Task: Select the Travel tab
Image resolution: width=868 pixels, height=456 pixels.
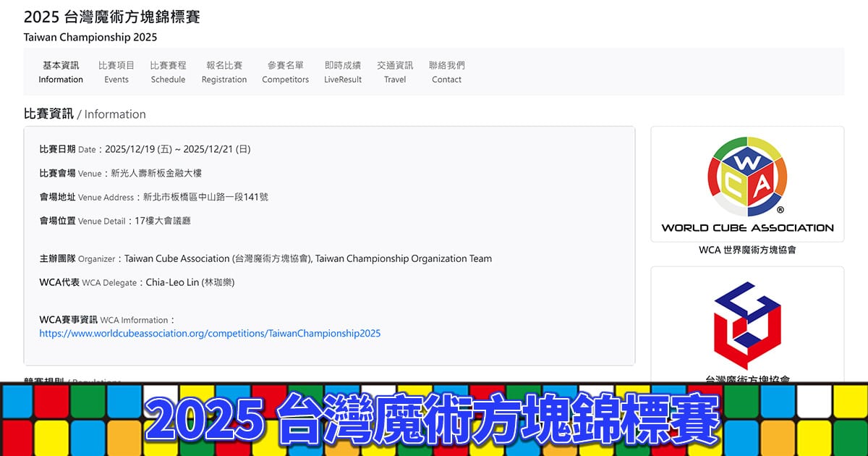Action: (395, 72)
